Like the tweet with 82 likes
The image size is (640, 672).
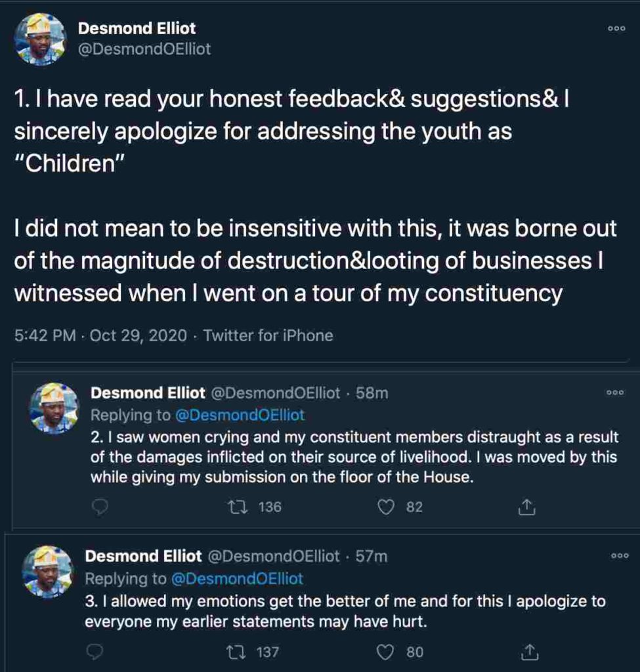pos(389,507)
